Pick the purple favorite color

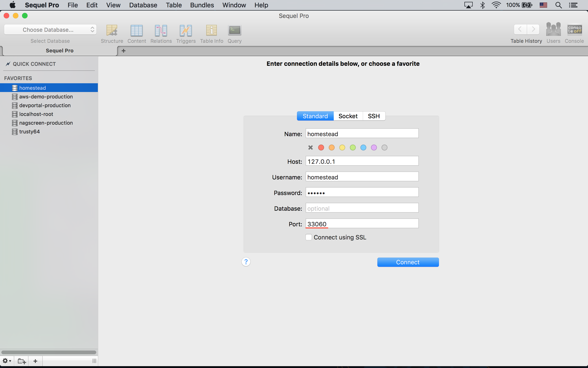pyautogui.click(x=374, y=147)
